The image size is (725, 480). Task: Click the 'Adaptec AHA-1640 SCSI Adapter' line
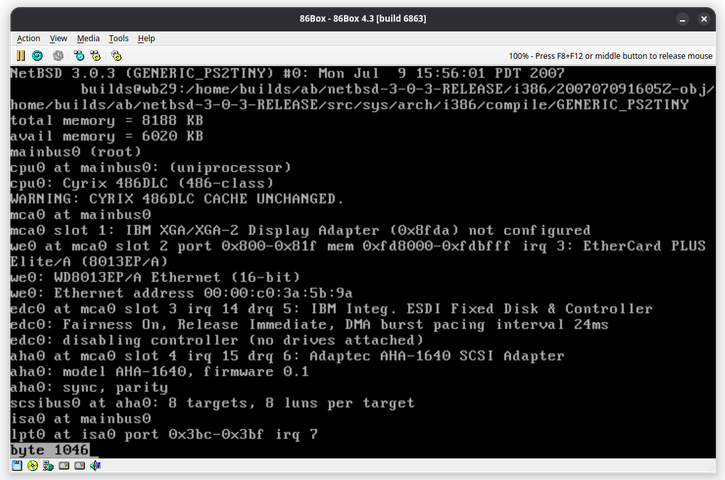pos(287,357)
